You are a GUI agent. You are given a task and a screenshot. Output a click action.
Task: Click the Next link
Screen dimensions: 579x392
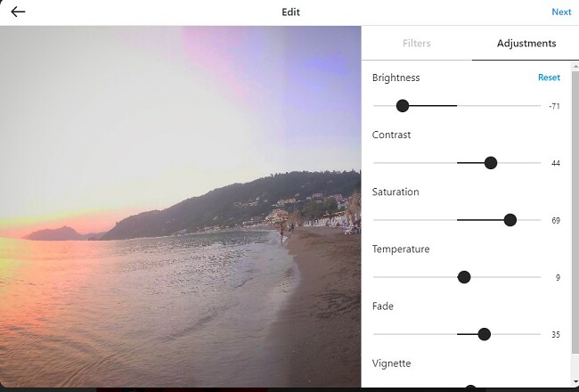(561, 12)
